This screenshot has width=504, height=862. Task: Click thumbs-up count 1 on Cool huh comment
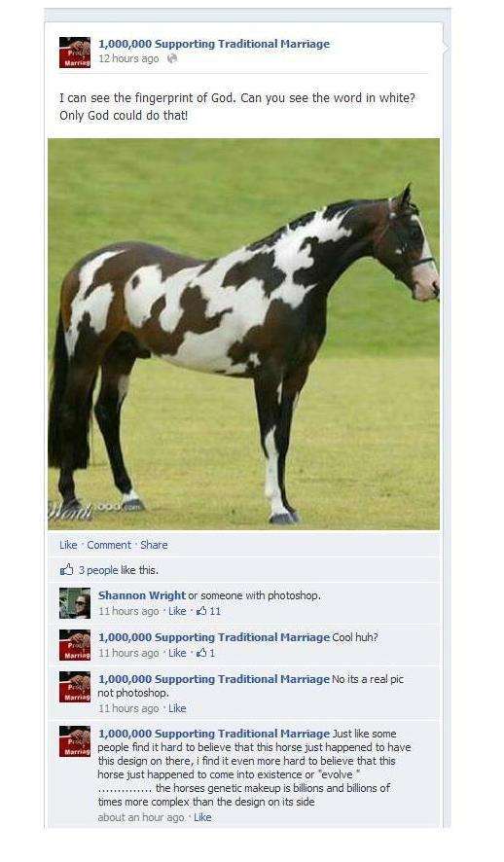click(x=205, y=653)
